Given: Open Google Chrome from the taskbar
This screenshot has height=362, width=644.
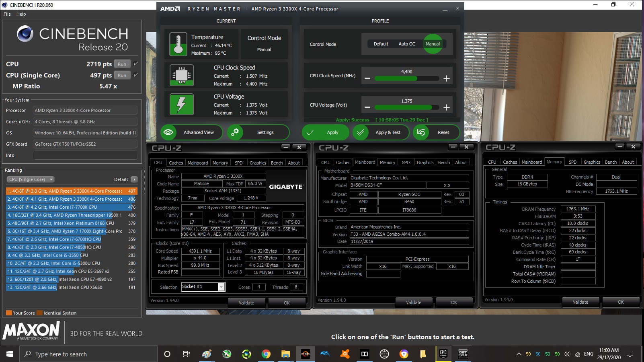Looking at the screenshot, I should point(266,354).
